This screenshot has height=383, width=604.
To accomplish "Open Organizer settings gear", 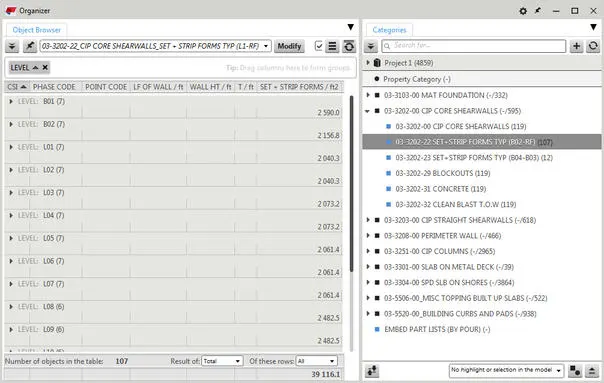I will [523, 11].
